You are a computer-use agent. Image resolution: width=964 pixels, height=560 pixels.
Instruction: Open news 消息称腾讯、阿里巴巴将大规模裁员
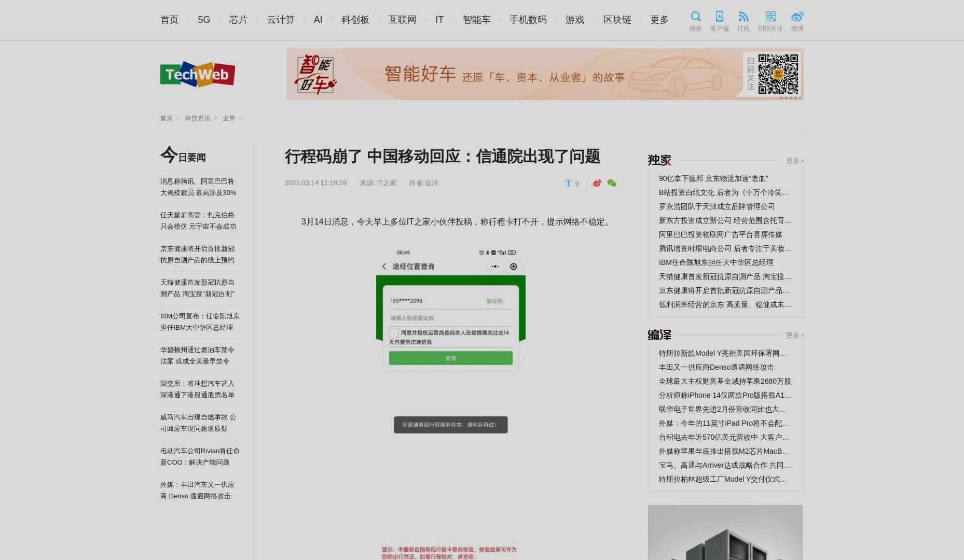coord(198,187)
